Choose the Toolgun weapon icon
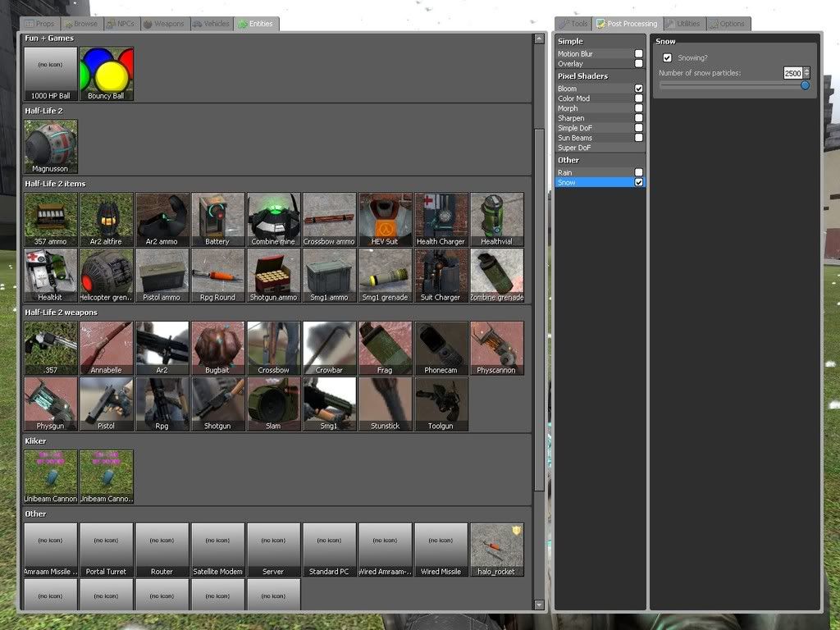Image resolution: width=840 pixels, height=630 pixels. 441,404
